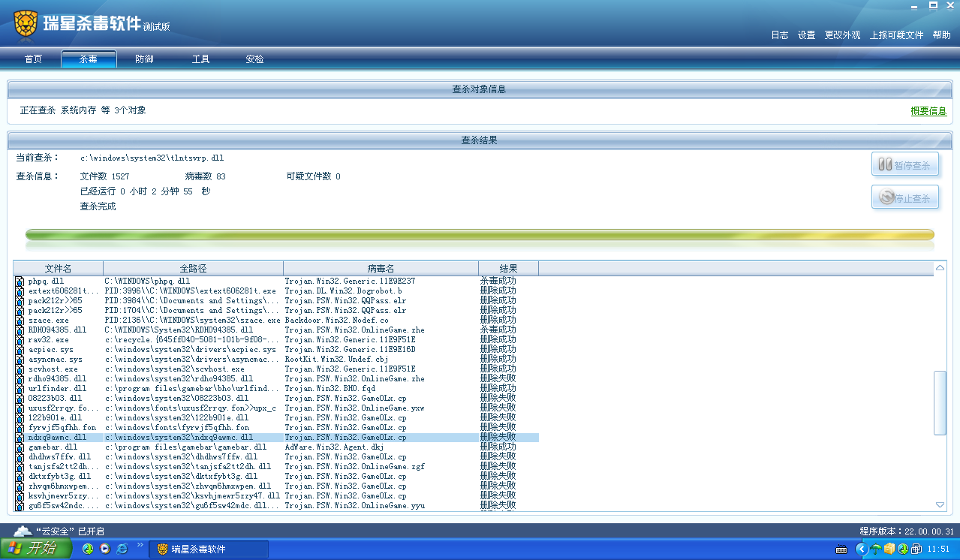Click the system clock showing 11:51
This screenshot has height=560, width=960.
pos(938,549)
